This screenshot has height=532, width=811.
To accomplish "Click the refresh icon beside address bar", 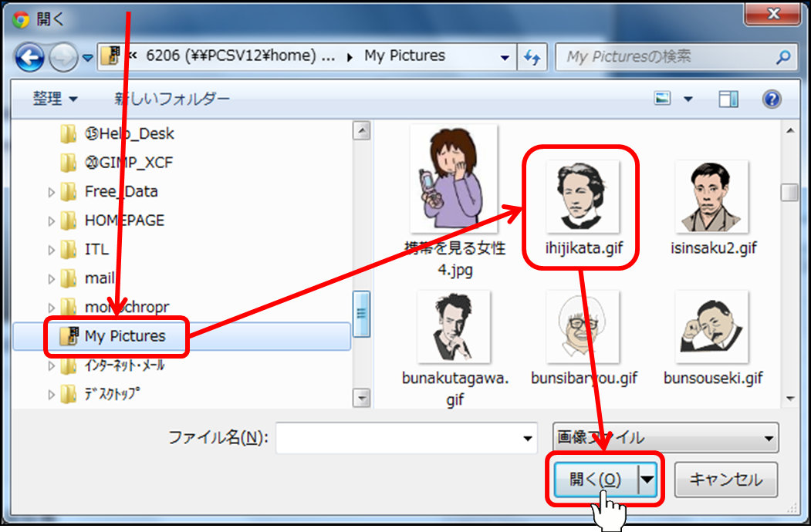I will 532,57.
